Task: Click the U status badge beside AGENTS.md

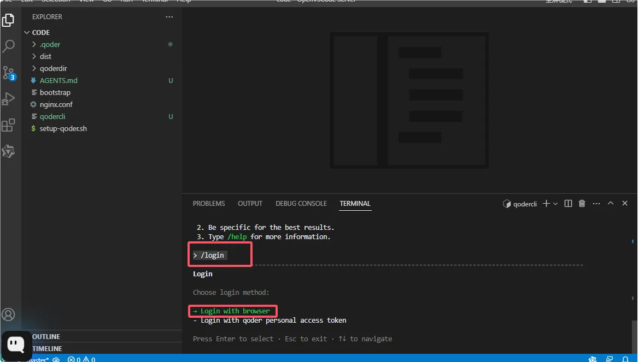Action: (171, 80)
